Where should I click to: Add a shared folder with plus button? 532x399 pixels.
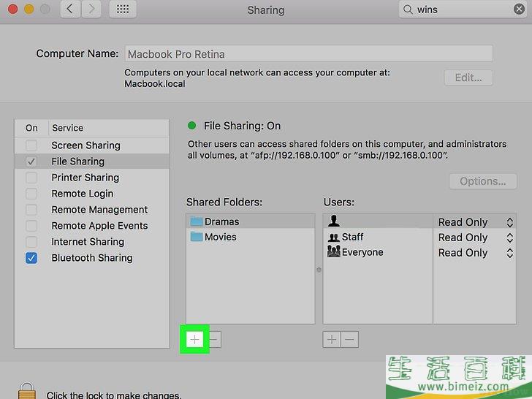(194, 339)
